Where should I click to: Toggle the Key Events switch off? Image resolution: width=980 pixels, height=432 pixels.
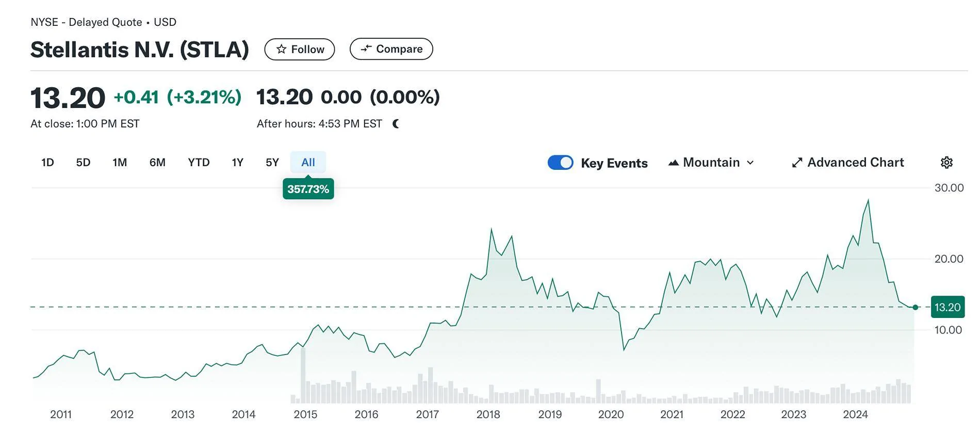(560, 163)
